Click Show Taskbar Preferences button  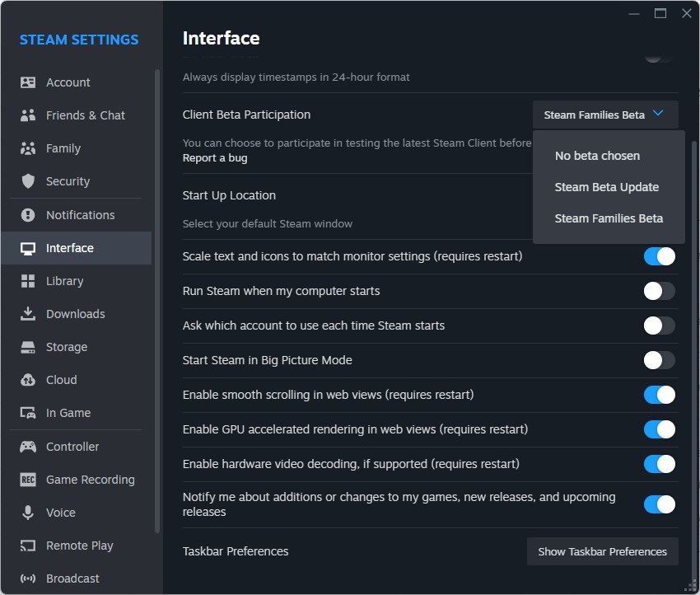coord(602,551)
